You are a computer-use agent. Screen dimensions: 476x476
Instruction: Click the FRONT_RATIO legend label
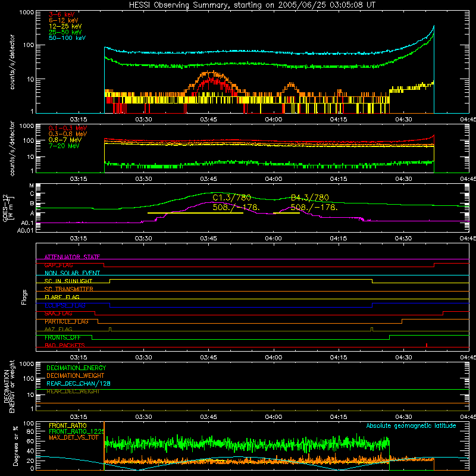(68, 425)
